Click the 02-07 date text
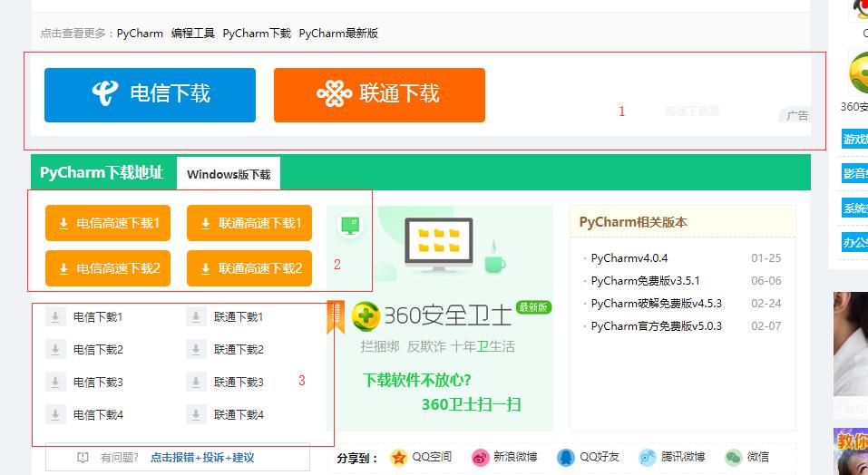The image size is (868, 475). [x=766, y=326]
